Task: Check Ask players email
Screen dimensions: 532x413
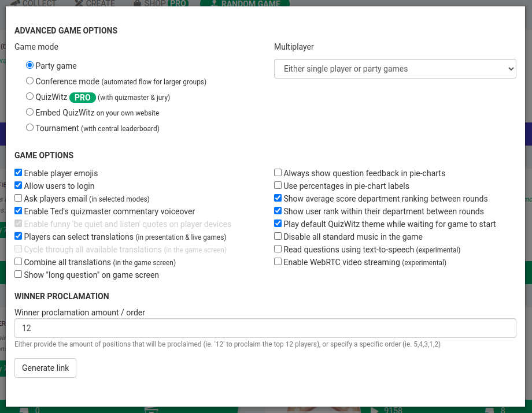Action: [18, 198]
